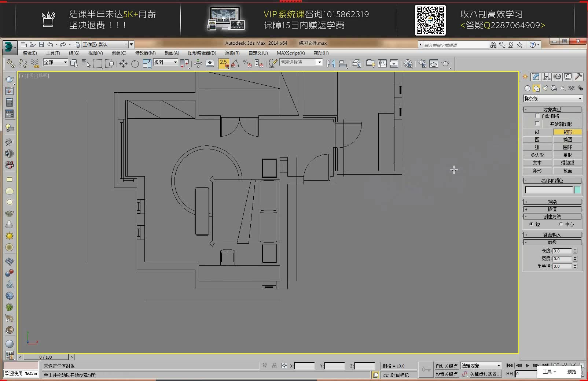Open the 全部 selection filter dropdown
Image resolution: width=588 pixels, height=381 pixels.
[x=55, y=62]
